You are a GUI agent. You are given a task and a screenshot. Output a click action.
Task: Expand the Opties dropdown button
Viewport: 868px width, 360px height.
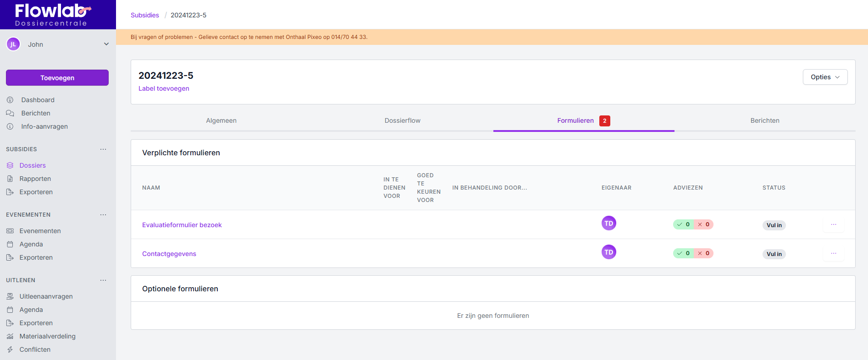click(825, 77)
